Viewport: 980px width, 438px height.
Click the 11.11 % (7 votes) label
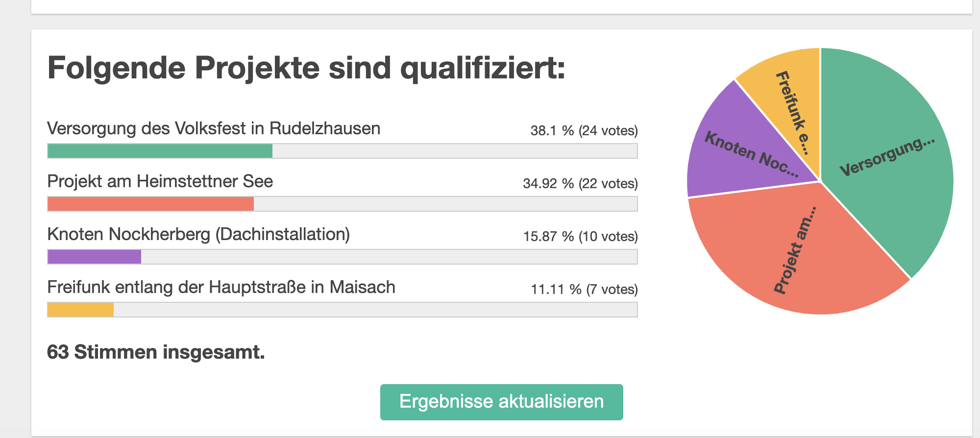tap(584, 290)
